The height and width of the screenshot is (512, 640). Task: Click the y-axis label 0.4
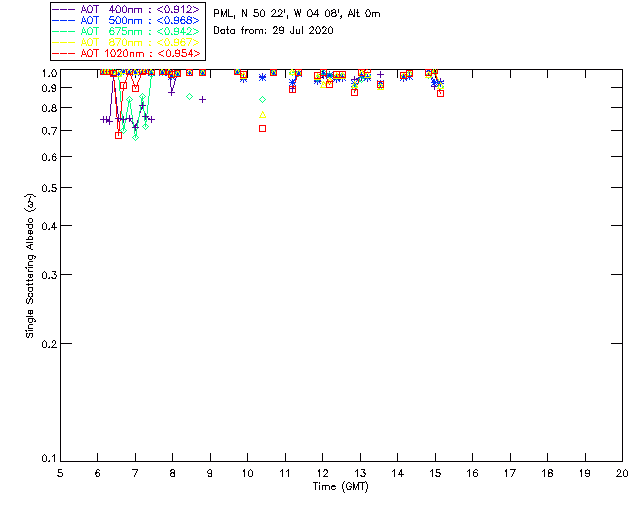coord(49,226)
